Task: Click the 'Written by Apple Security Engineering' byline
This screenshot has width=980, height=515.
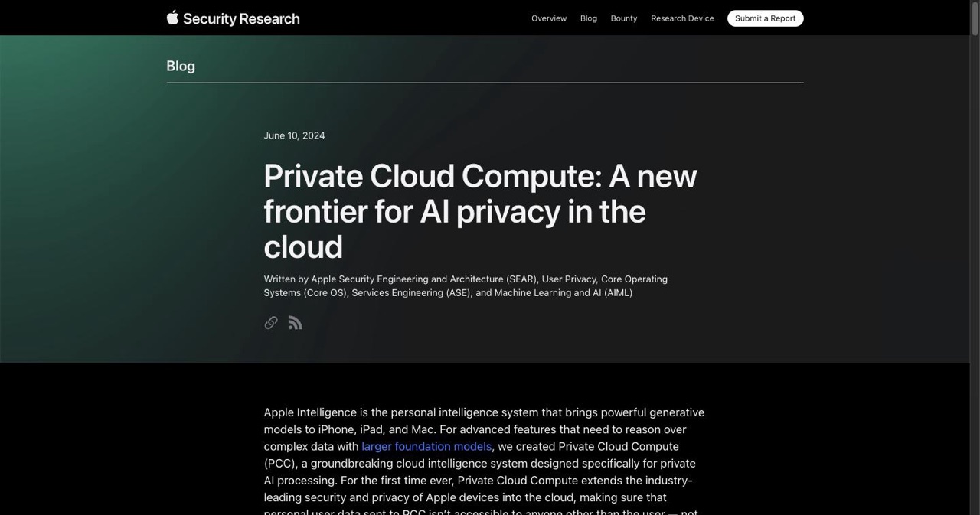Action: coord(465,285)
